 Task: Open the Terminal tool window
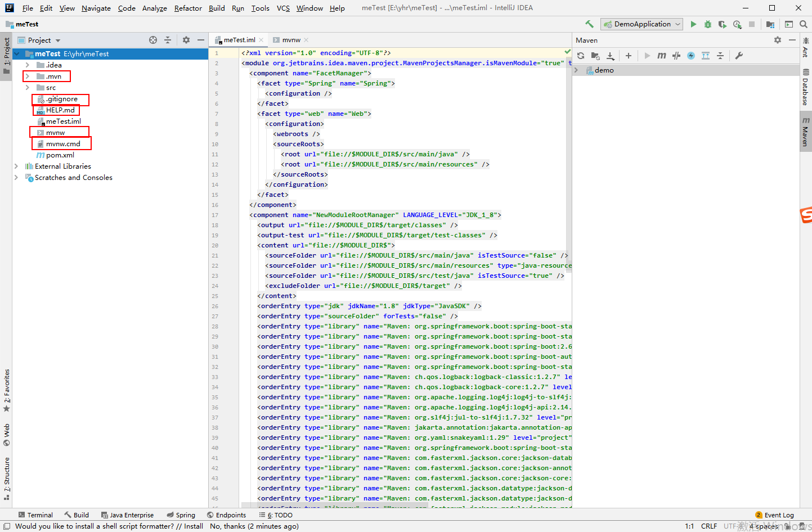click(x=35, y=515)
